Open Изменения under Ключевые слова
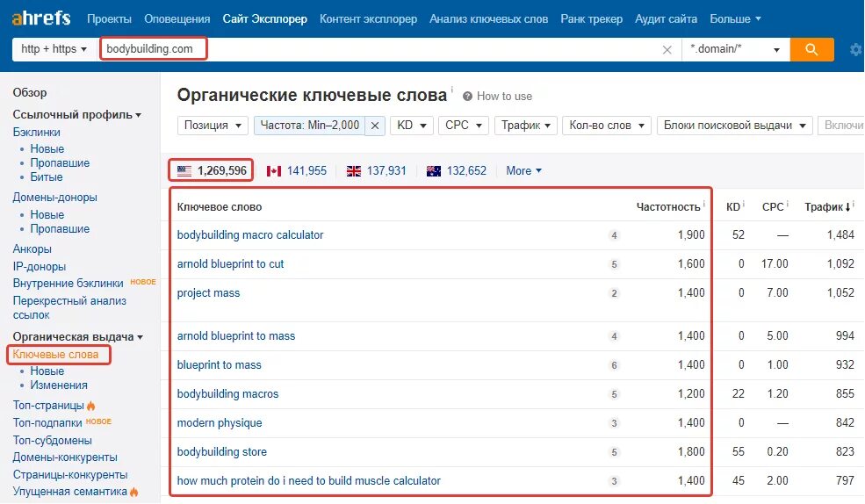Viewport: 865px width, 504px height. [x=59, y=385]
